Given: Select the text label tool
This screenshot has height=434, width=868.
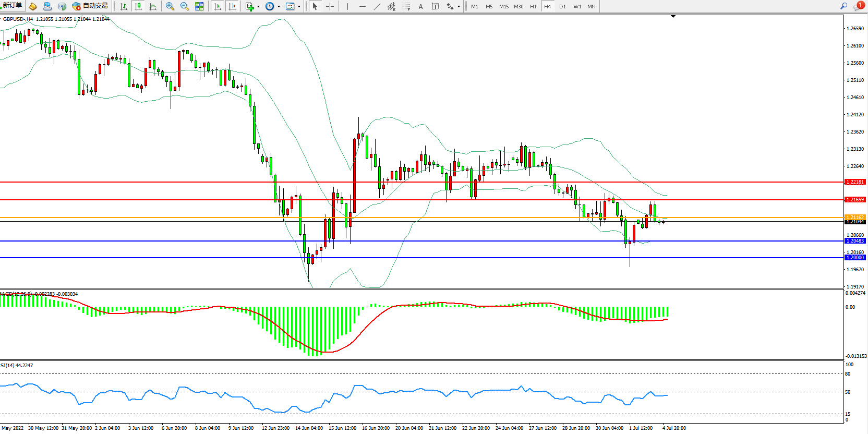Looking at the screenshot, I should click(420, 6).
